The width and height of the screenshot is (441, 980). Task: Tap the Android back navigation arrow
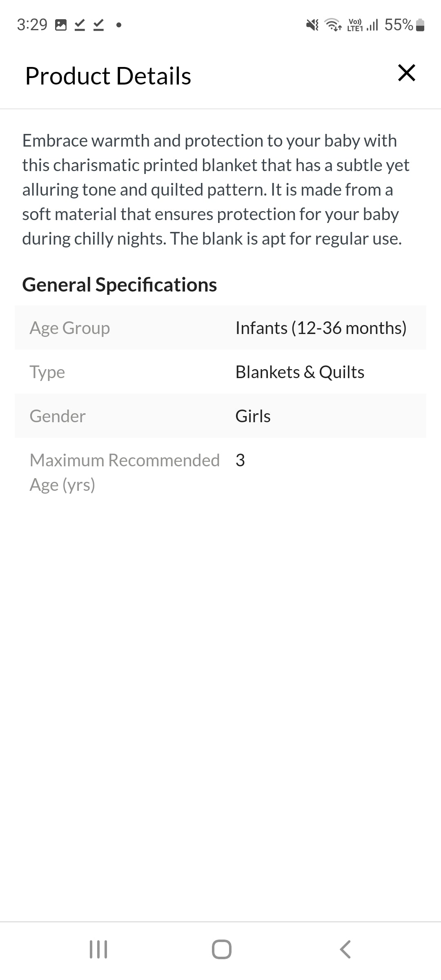345,949
